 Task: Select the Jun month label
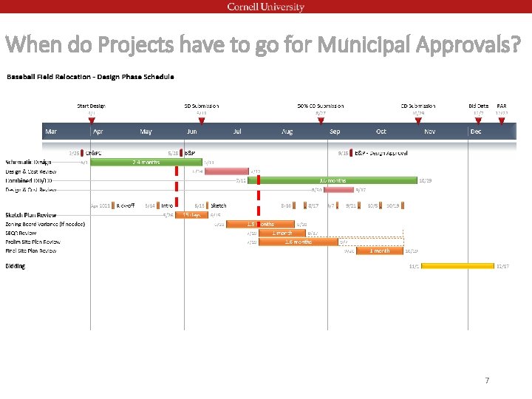[191, 132]
